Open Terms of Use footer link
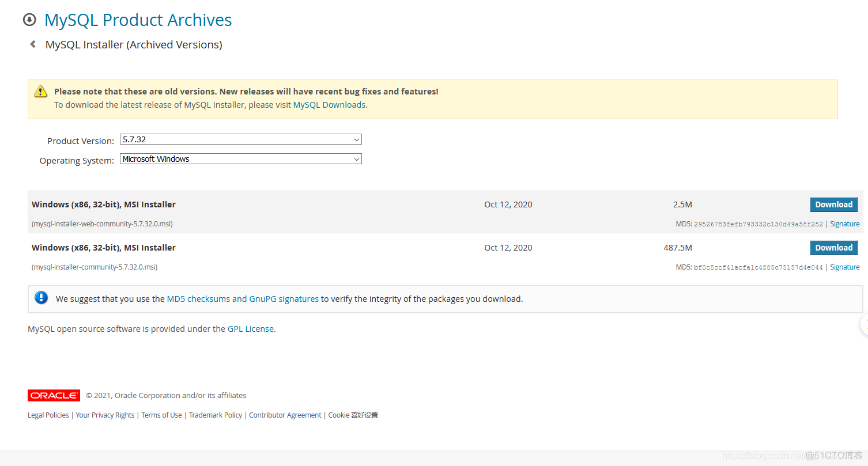This screenshot has height=466, width=868. click(x=161, y=415)
